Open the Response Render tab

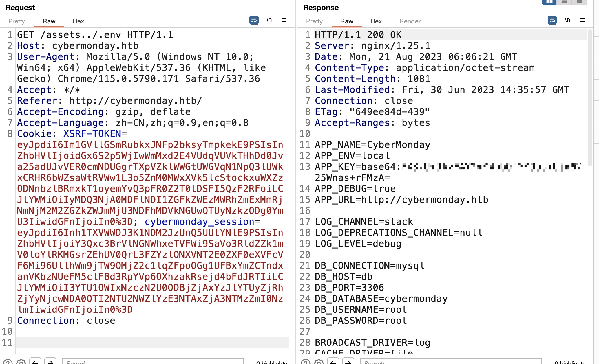click(410, 21)
